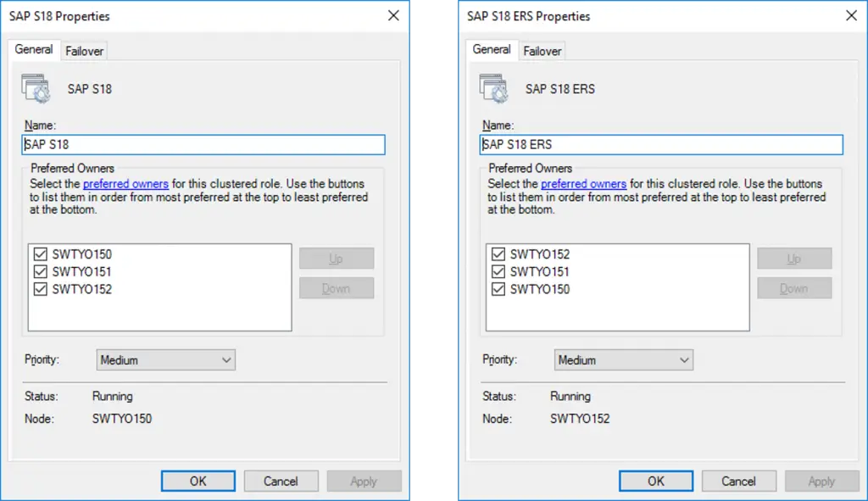Screen dimensions: 868x501
Task: Select SWTYO150 row text in SAP S18 ERS owners list
Action: coord(540,289)
